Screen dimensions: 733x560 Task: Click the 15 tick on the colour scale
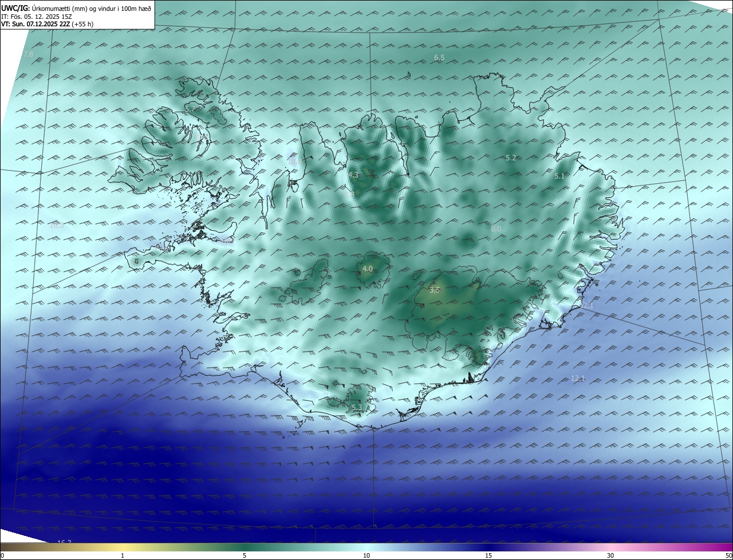tap(488, 555)
